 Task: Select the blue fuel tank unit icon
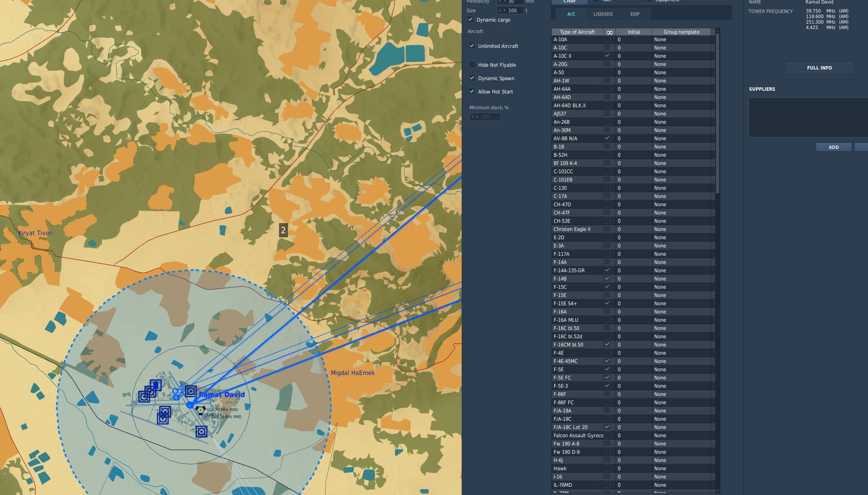pyautogui.click(x=156, y=385)
